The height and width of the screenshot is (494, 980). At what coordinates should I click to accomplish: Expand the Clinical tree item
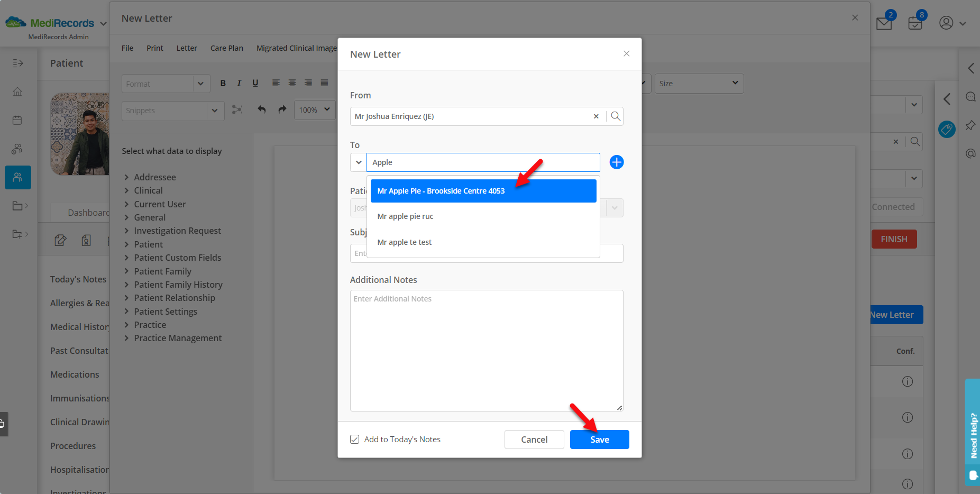126,190
